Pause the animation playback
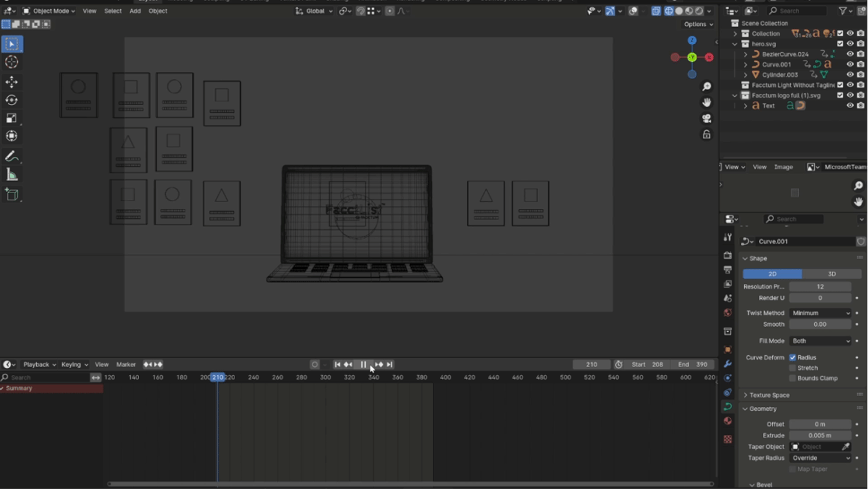 click(x=364, y=364)
